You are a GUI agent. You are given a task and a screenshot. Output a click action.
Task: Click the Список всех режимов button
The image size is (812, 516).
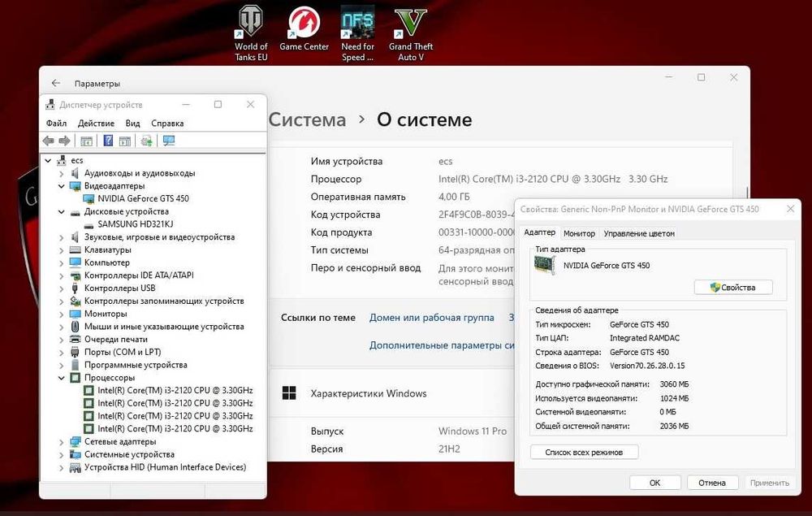pos(584,453)
